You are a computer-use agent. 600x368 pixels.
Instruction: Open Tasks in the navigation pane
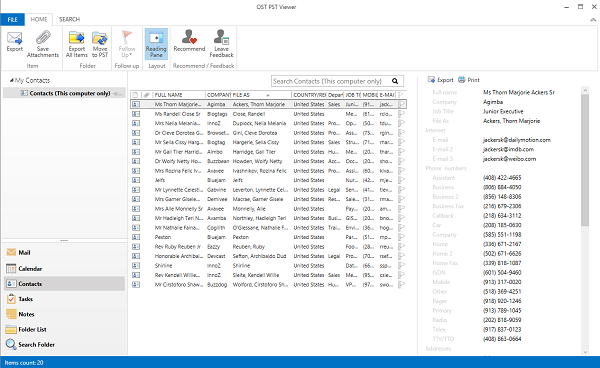click(64, 299)
